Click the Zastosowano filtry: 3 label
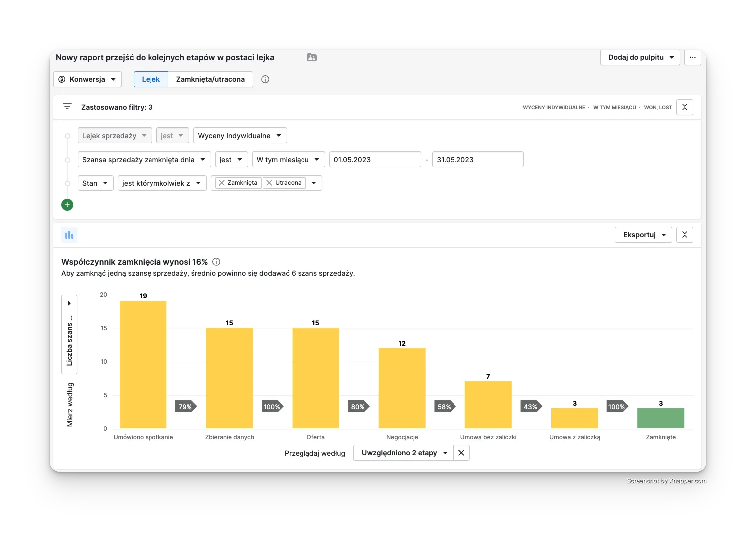This screenshot has height=534, width=756. pyautogui.click(x=117, y=107)
